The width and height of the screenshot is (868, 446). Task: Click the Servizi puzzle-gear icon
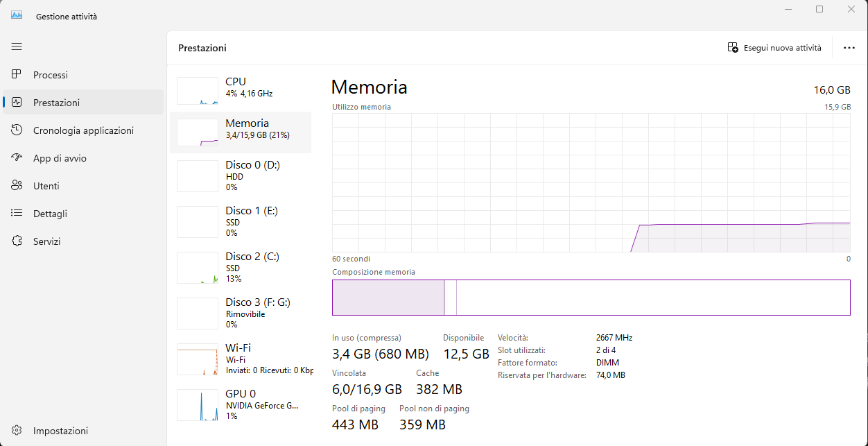click(17, 241)
